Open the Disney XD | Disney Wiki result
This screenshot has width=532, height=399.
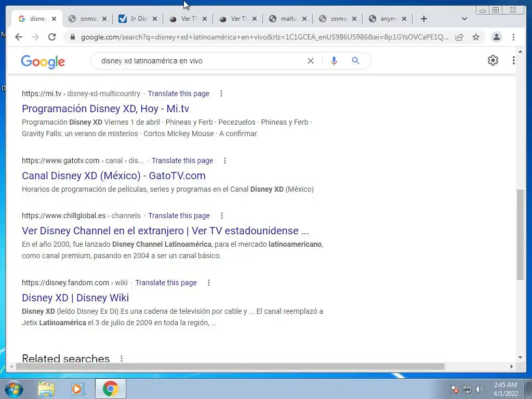tap(75, 298)
